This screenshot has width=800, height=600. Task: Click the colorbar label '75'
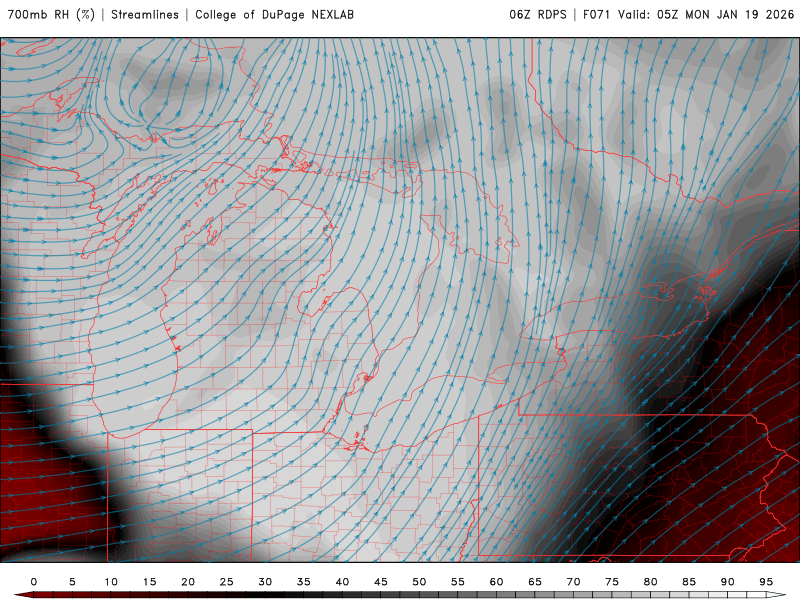(x=612, y=582)
